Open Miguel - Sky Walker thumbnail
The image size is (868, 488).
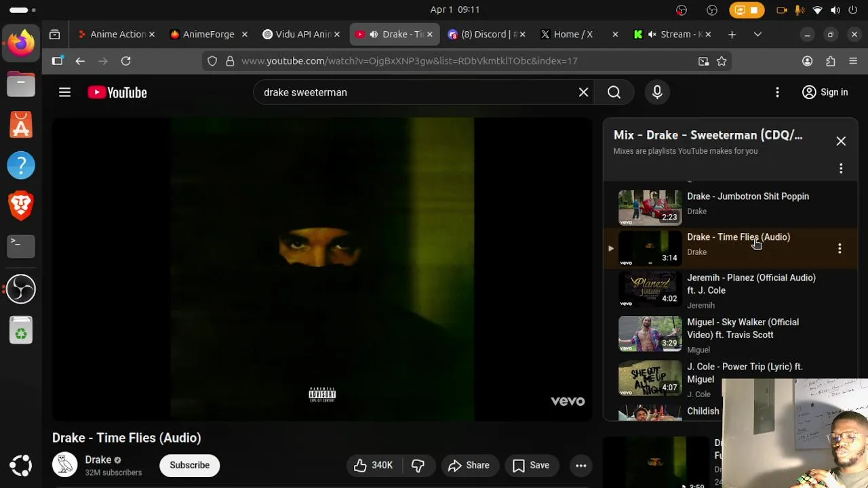click(x=650, y=333)
